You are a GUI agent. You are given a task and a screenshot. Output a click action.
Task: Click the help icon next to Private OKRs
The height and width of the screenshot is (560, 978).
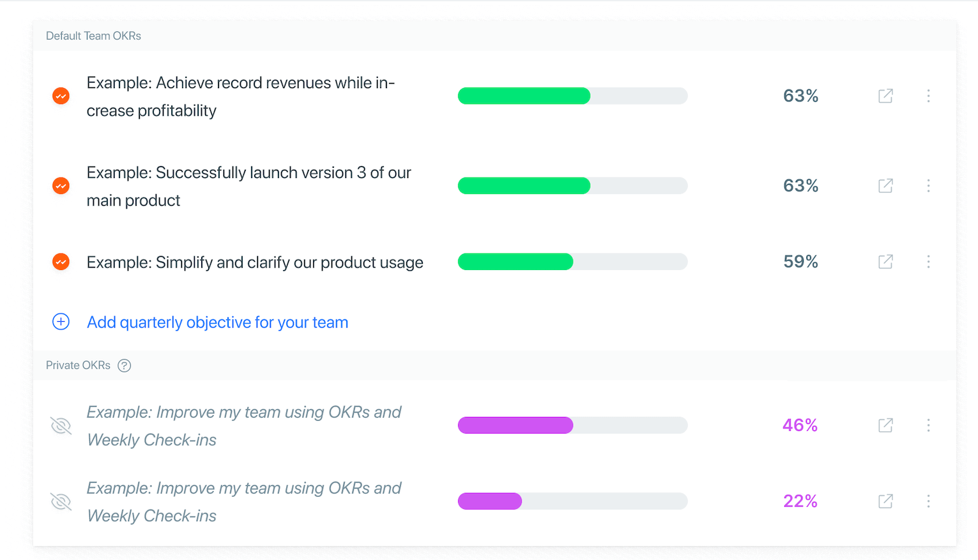coord(125,366)
